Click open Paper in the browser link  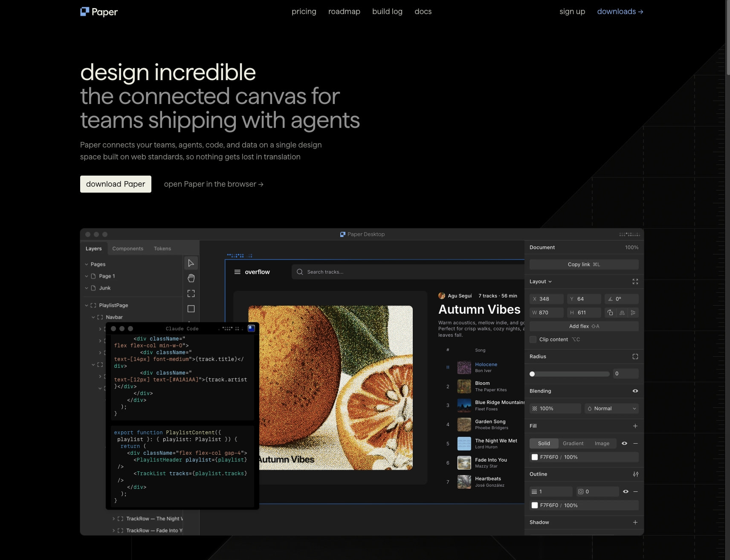[x=214, y=184]
